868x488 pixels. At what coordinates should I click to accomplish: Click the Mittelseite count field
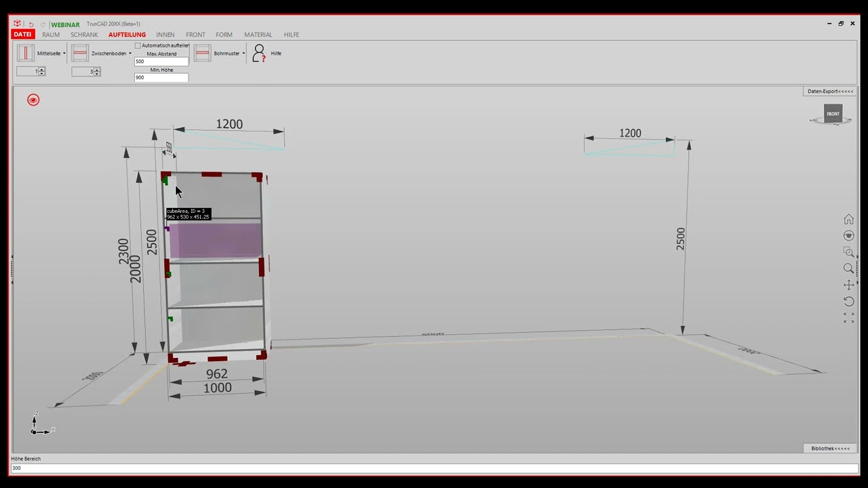pos(28,71)
